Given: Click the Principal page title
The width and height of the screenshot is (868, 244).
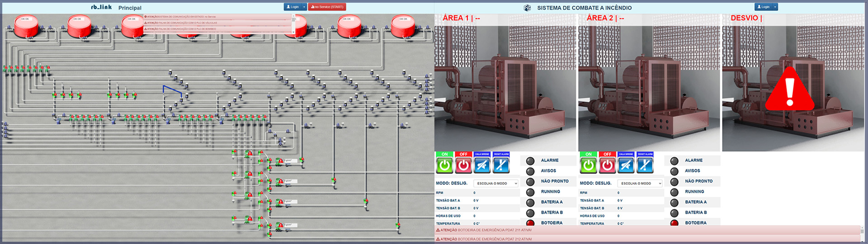Looking at the screenshot, I should (x=130, y=8).
